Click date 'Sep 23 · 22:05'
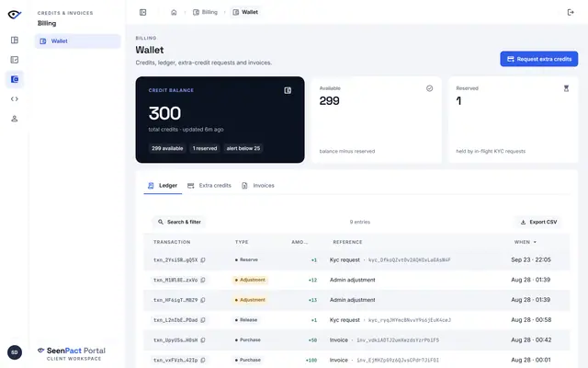 [x=531, y=259]
